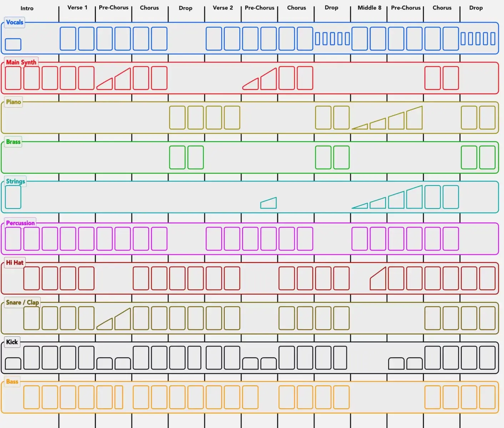This screenshot has width=504, height=428.
Task: Select the Snare / Clap track label
Action: click(x=22, y=302)
